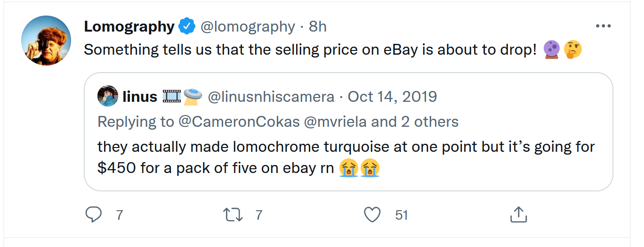Click the main tweet text about eBay
This screenshot has height=247, width=644.
pyautogui.click(x=310, y=49)
